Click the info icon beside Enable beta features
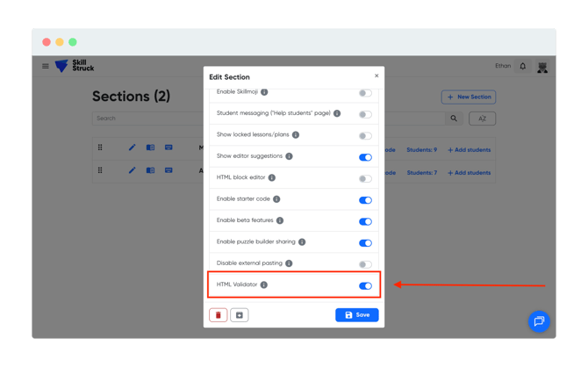This screenshot has height=367, width=588. (280, 220)
